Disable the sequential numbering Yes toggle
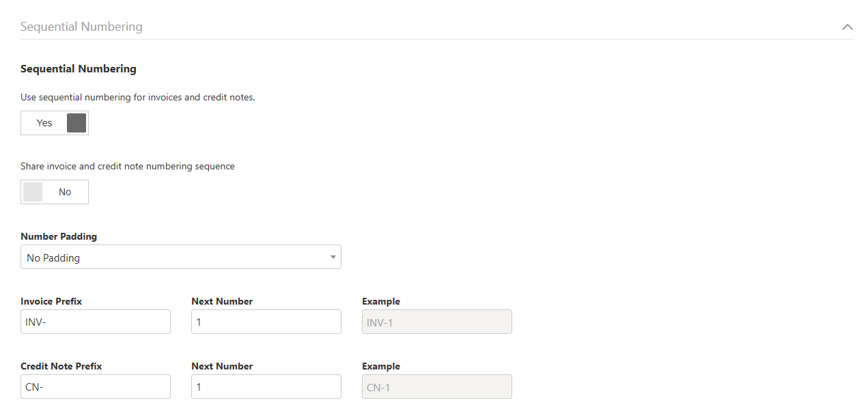This screenshot has width=868, height=420. tap(55, 123)
